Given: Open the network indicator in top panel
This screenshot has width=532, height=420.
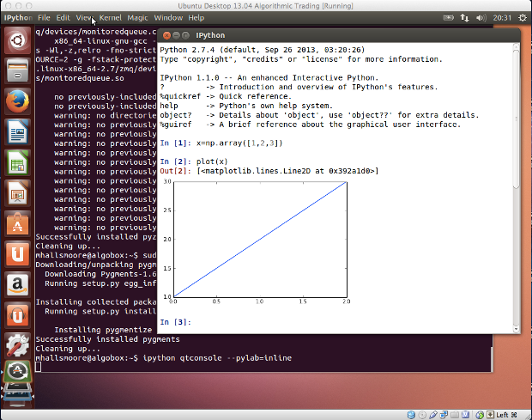Looking at the screenshot, I should [464, 18].
